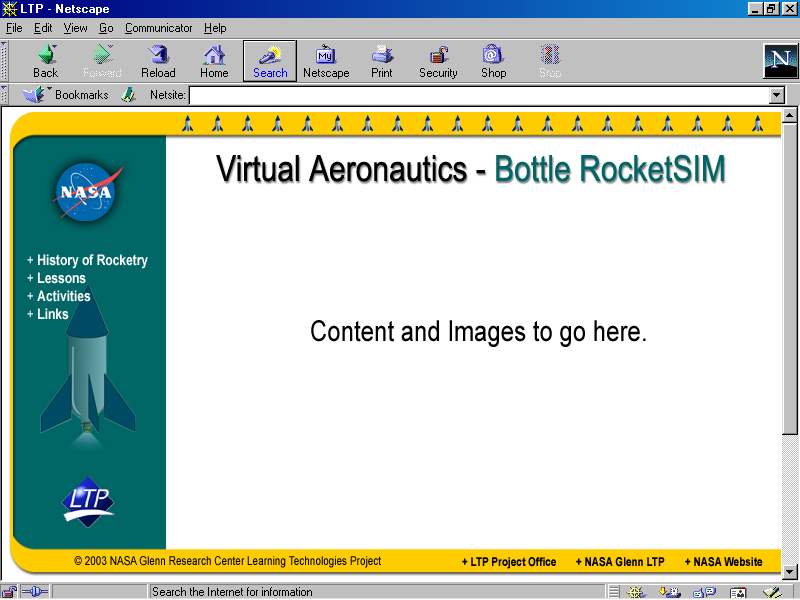Open My Netscape from the toolbar

pos(326,61)
